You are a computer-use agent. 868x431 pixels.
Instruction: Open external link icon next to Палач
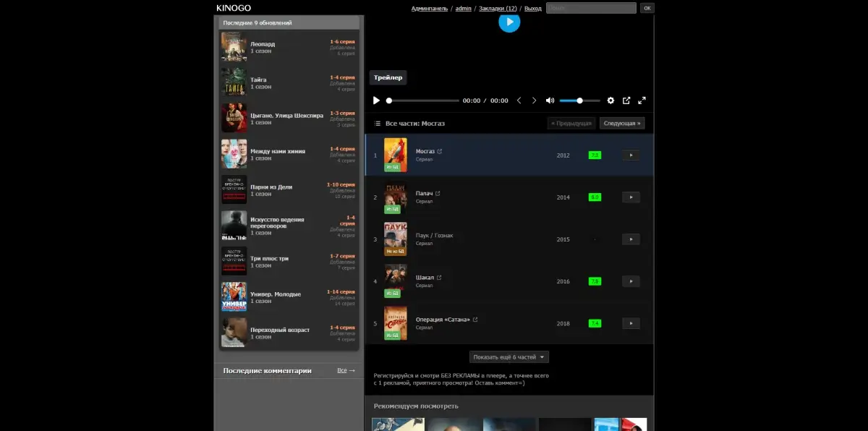[437, 193]
